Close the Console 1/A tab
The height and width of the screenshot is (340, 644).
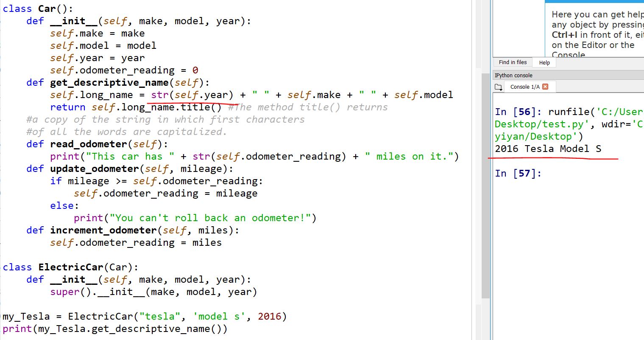pyautogui.click(x=545, y=87)
